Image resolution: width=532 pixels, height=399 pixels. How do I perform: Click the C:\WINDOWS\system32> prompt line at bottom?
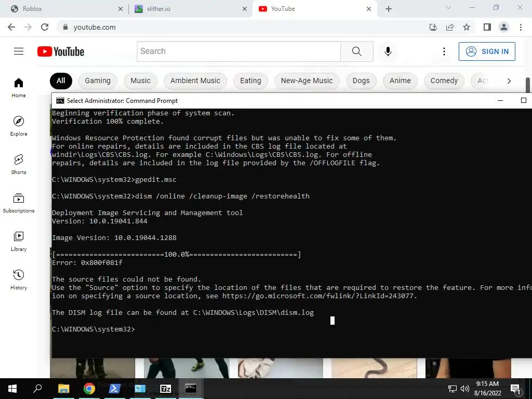click(x=94, y=329)
